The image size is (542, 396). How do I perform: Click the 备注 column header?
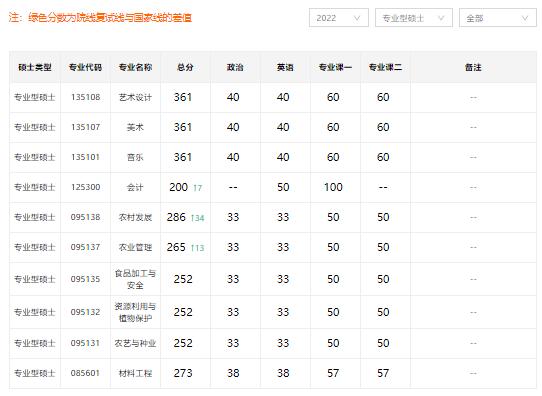pos(473,67)
